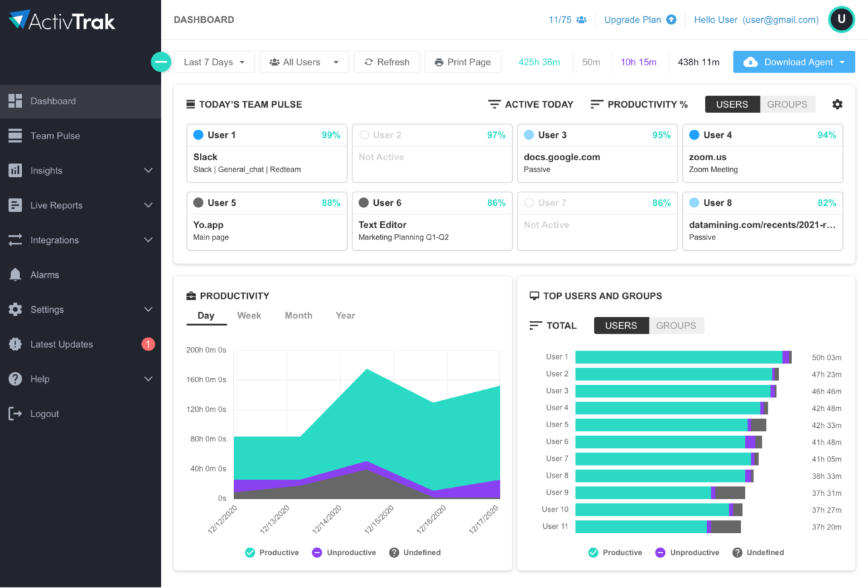Image resolution: width=868 pixels, height=588 pixels.
Task: Click the purple Unproductive legend dot
Action: 316,552
